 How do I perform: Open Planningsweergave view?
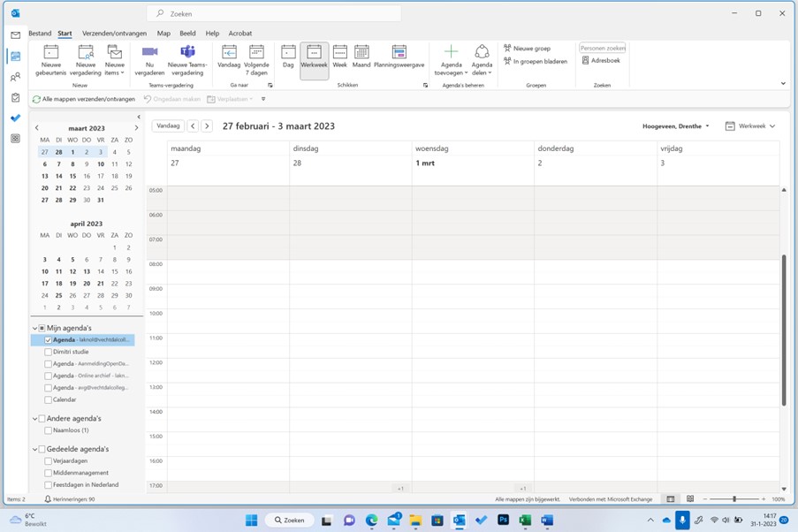(399, 57)
